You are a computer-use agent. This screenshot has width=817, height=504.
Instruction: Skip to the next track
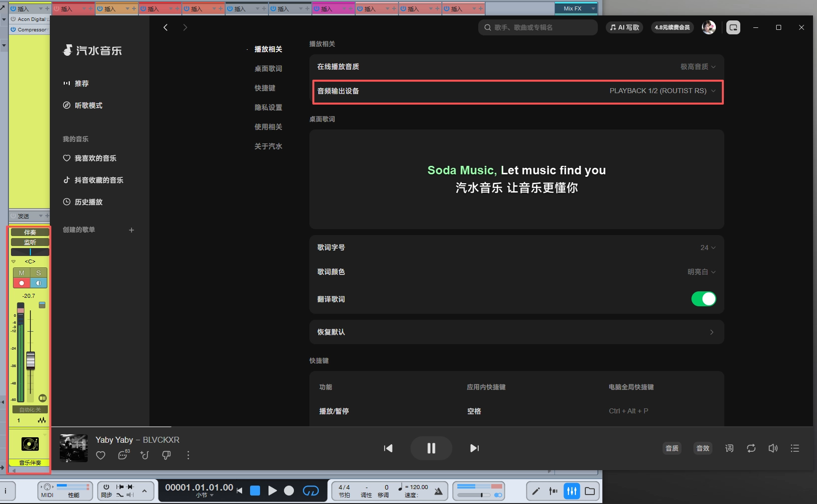pyautogui.click(x=474, y=448)
